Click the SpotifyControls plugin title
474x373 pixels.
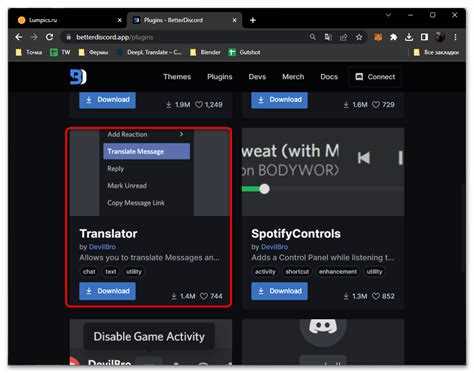[296, 234]
